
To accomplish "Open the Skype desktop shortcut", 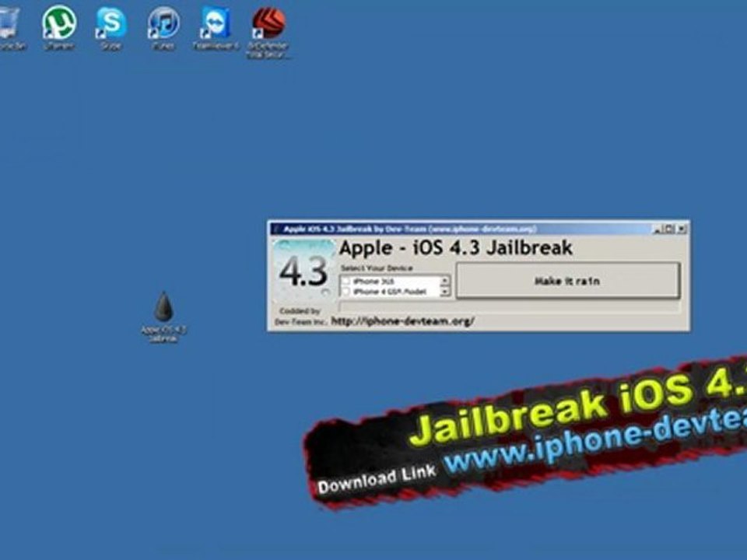I will point(111,26).
